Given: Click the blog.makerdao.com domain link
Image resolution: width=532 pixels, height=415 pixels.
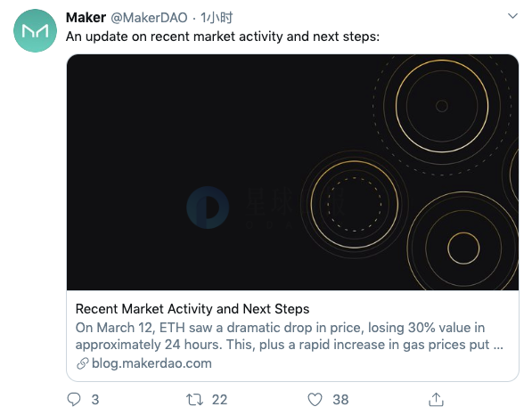Looking at the screenshot, I should (x=151, y=363).
